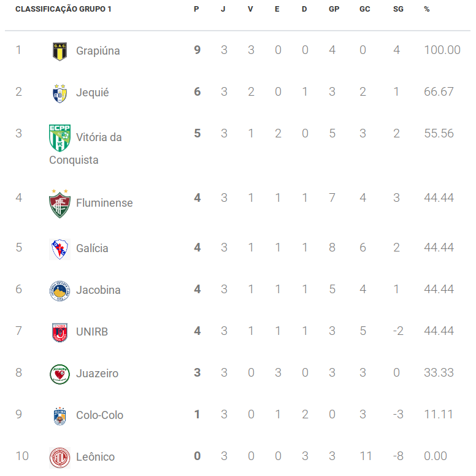Click the Jacobina team crest icon
The image size is (476, 476).
pos(60,291)
